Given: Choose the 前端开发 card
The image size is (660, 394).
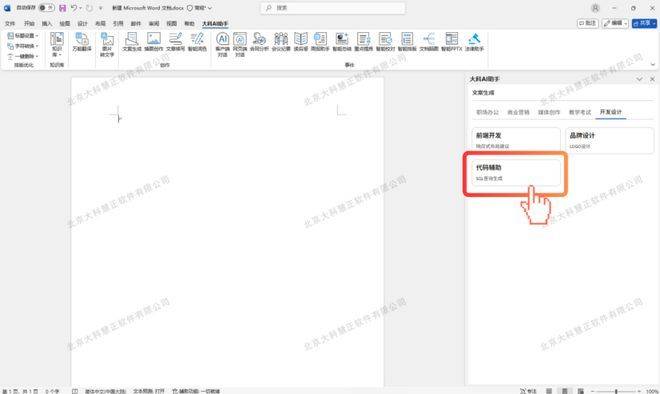Looking at the screenshot, I should (516, 140).
